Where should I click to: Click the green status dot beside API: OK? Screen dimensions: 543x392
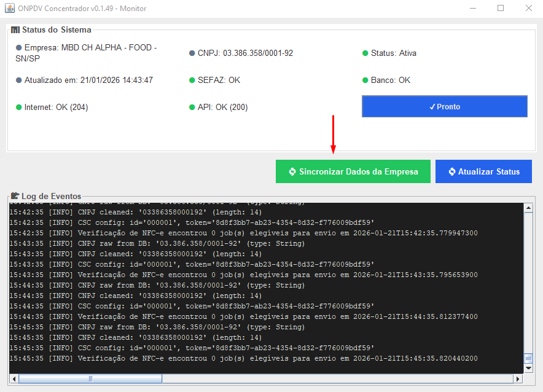[x=192, y=108]
